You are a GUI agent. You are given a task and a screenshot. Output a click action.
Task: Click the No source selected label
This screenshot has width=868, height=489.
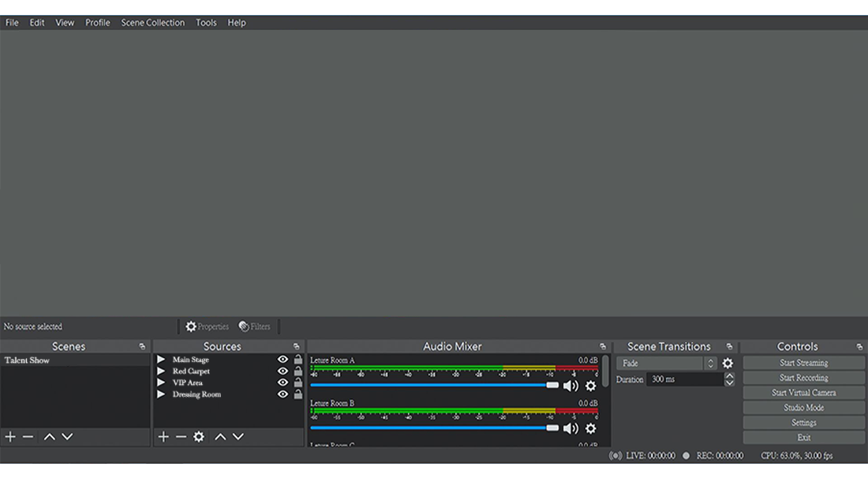coord(33,327)
